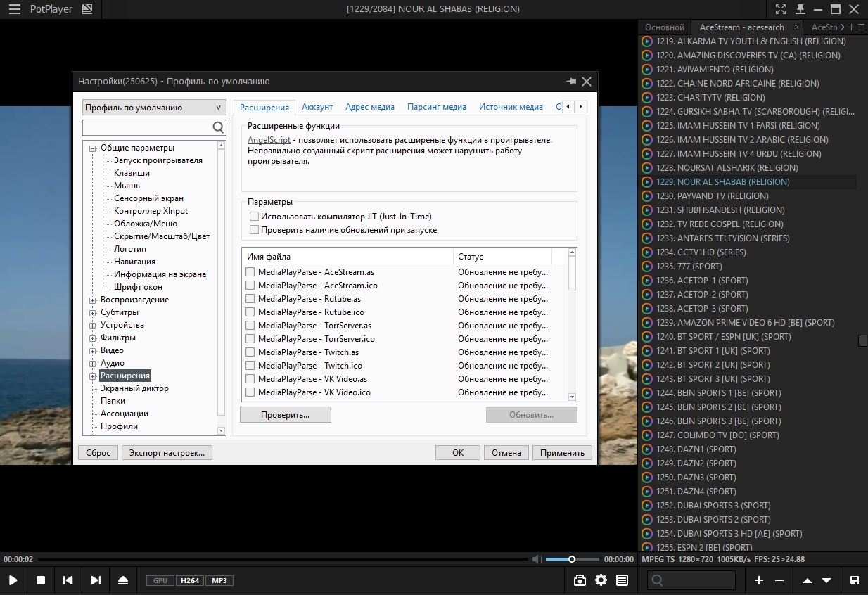Remove playlist item with minus icon
This screenshot has width=868, height=595.
coord(779,580)
